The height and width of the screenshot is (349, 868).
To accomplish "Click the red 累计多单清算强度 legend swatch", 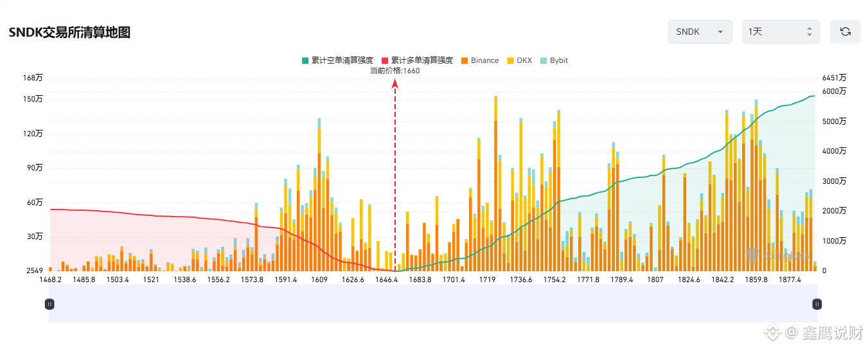I will [385, 60].
